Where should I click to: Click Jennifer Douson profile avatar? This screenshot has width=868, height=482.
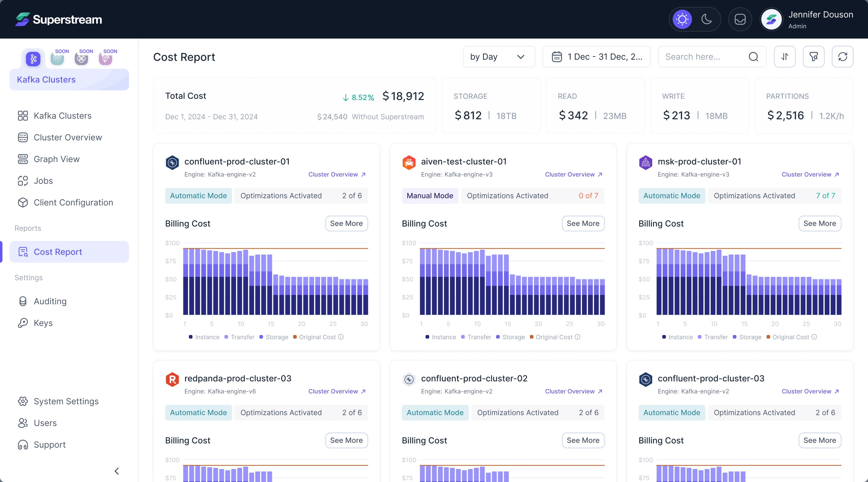pyautogui.click(x=771, y=19)
